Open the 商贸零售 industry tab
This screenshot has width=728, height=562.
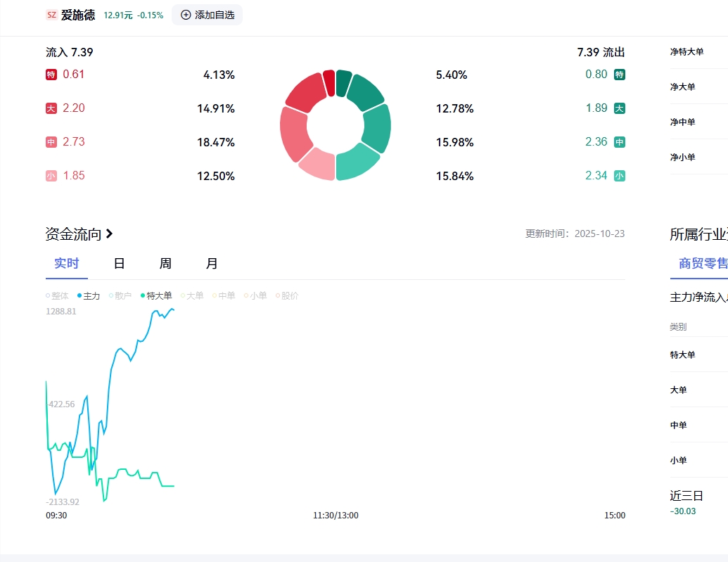[x=703, y=264]
